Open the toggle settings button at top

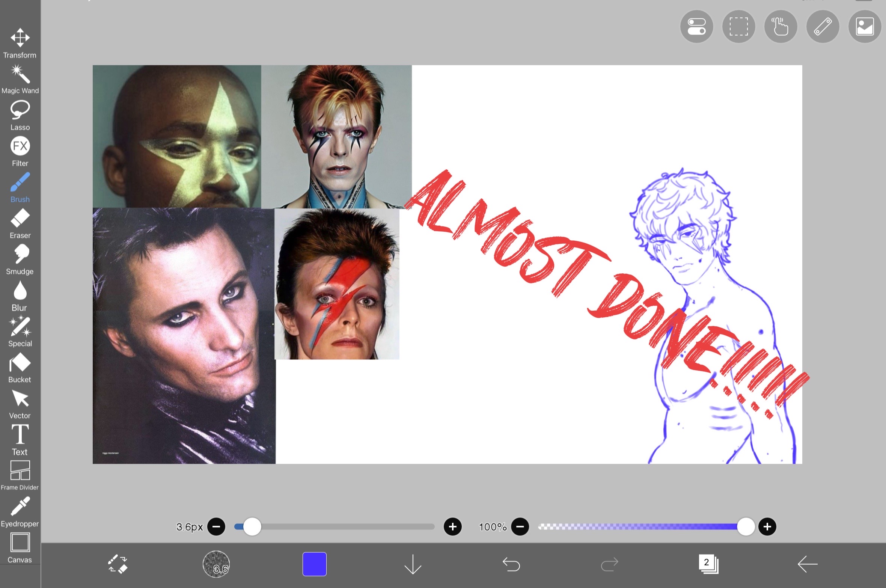click(x=697, y=27)
